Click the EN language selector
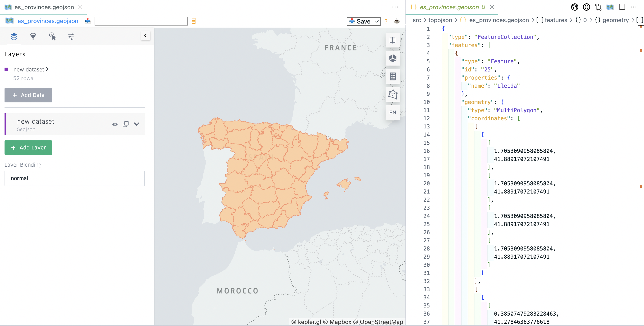This screenshot has width=644, height=326. pos(393,112)
